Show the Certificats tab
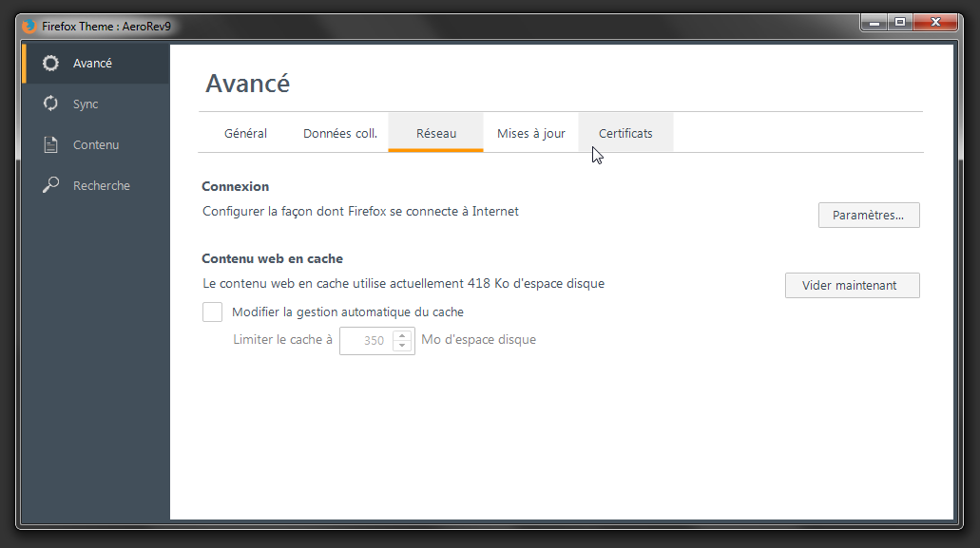 625,134
